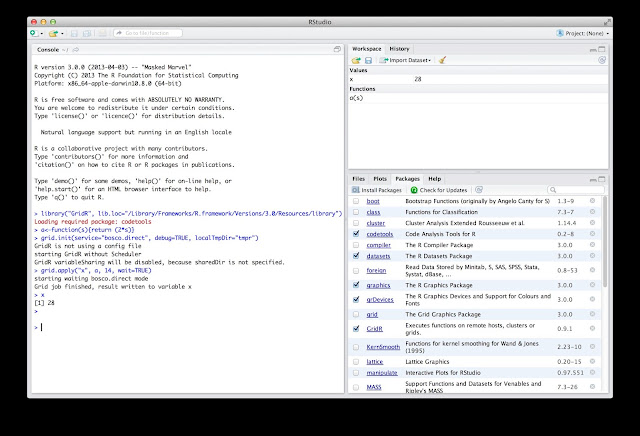
Task: Click the Packages list vertical scrollbar
Action: (x=605, y=241)
